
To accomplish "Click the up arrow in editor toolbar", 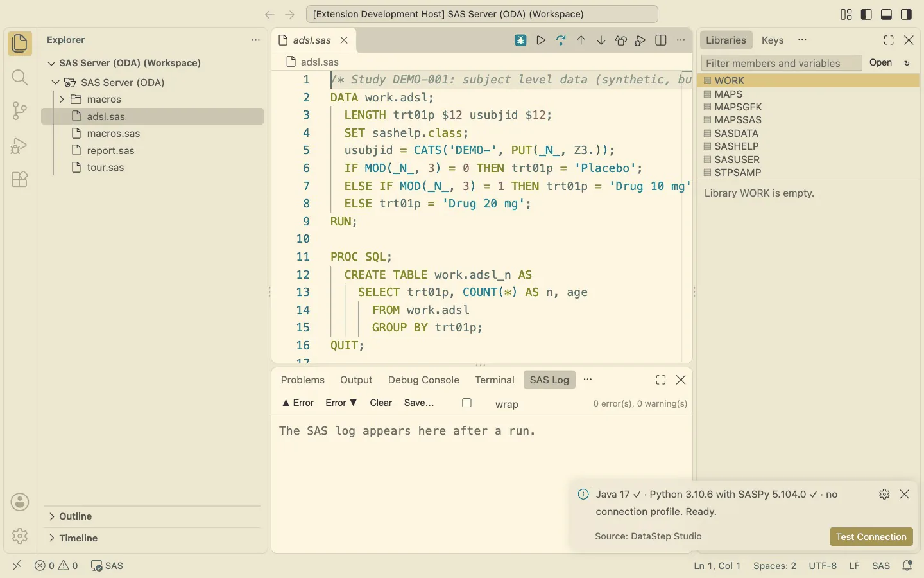I will coord(581,40).
